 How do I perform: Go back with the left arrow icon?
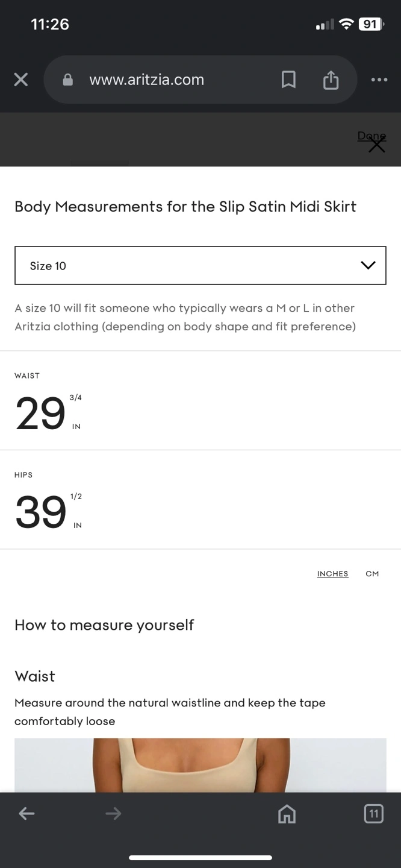pyautogui.click(x=26, y=814)
